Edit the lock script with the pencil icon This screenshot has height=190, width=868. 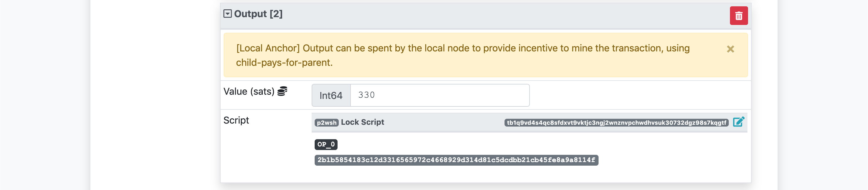739,122
